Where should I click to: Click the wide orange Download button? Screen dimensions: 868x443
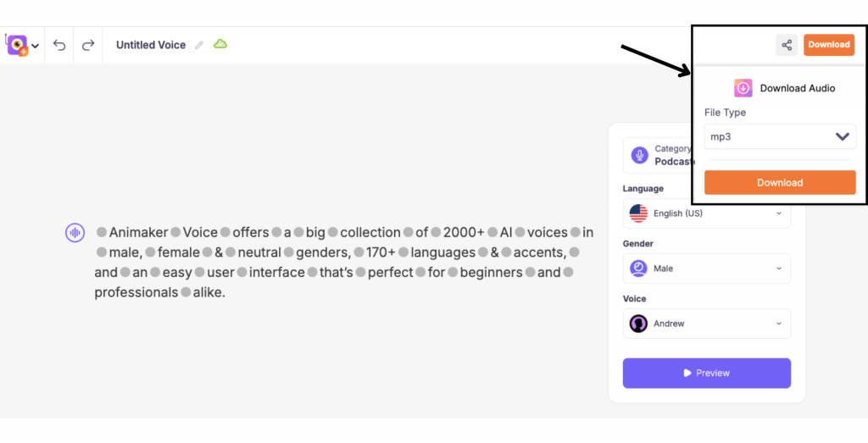(780, 182)
